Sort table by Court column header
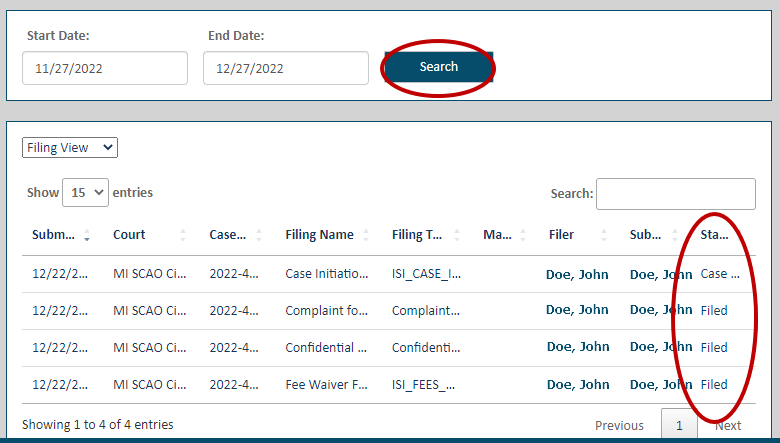This screenshot has width=780, height=443. pos(129,235)
